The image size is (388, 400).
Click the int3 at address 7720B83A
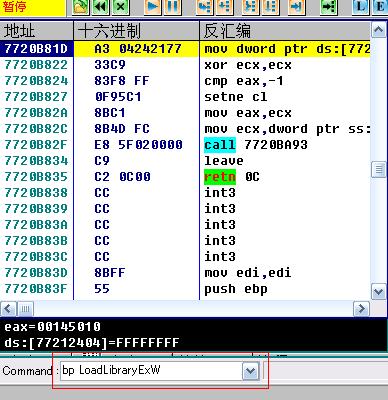pyautogui.click(x=220, y=225)
